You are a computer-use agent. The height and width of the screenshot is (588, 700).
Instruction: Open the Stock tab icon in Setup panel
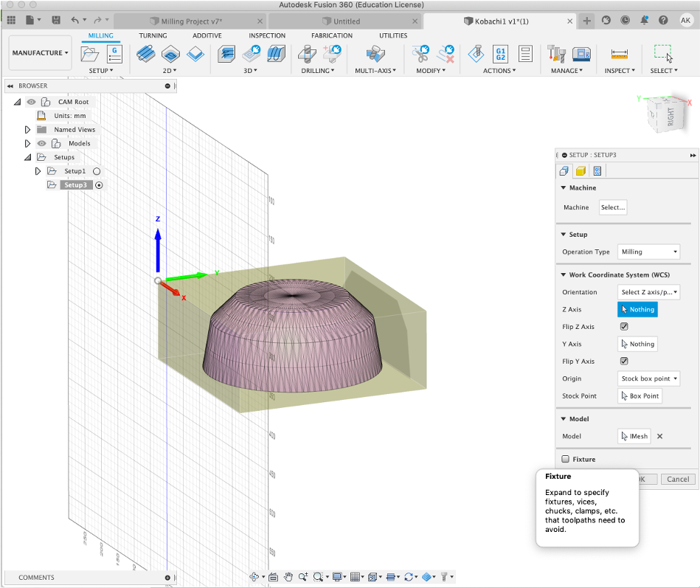coord(581,171)
